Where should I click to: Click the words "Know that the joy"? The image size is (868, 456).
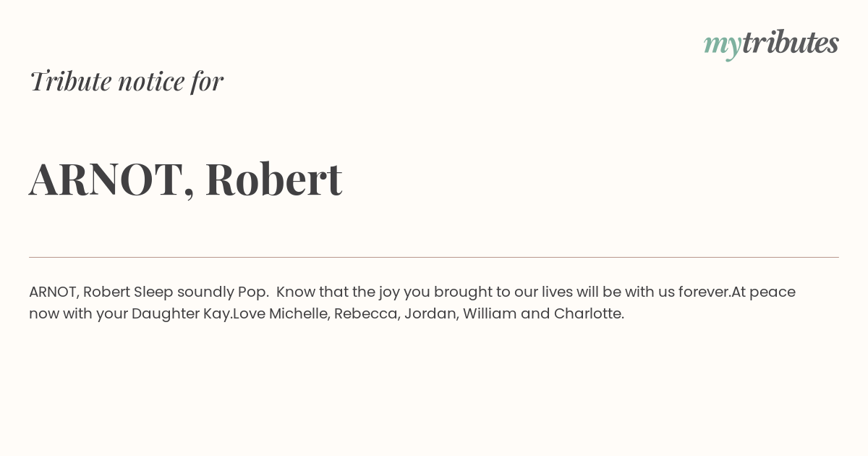pos(338,292)
